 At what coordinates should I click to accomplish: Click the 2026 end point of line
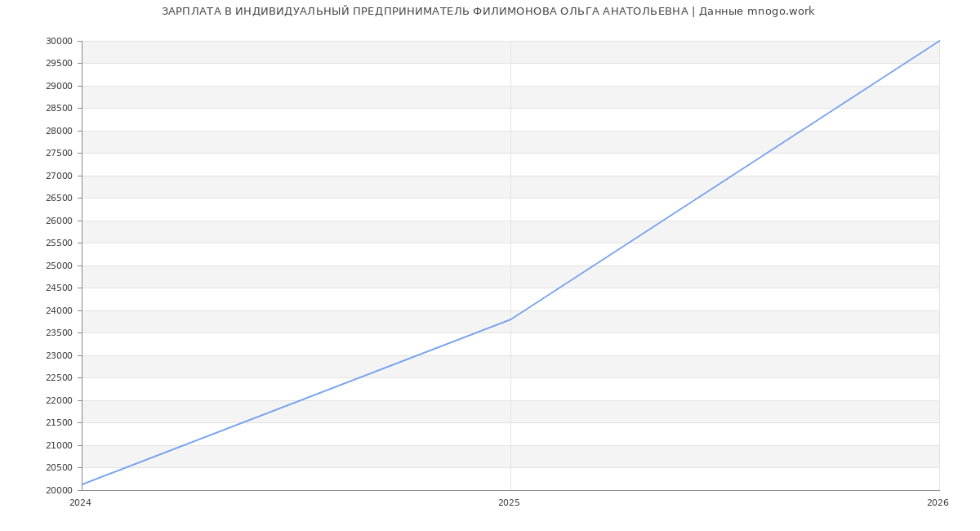tap(938, 41)
